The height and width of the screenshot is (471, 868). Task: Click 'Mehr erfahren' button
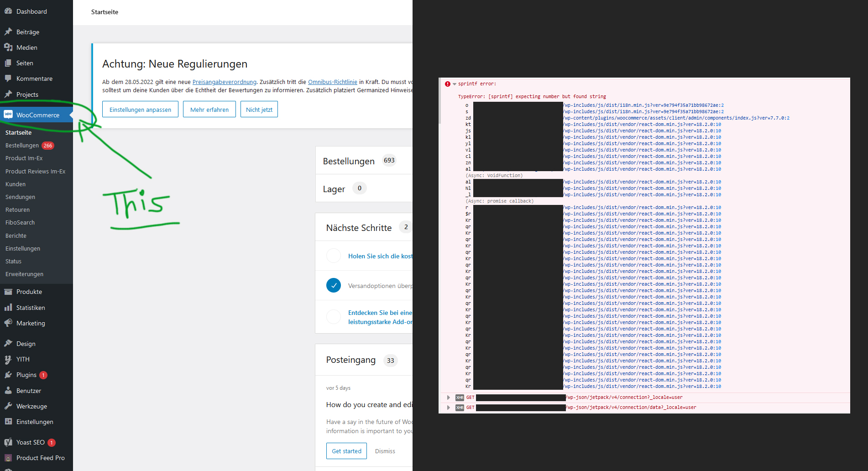(209, 110)
